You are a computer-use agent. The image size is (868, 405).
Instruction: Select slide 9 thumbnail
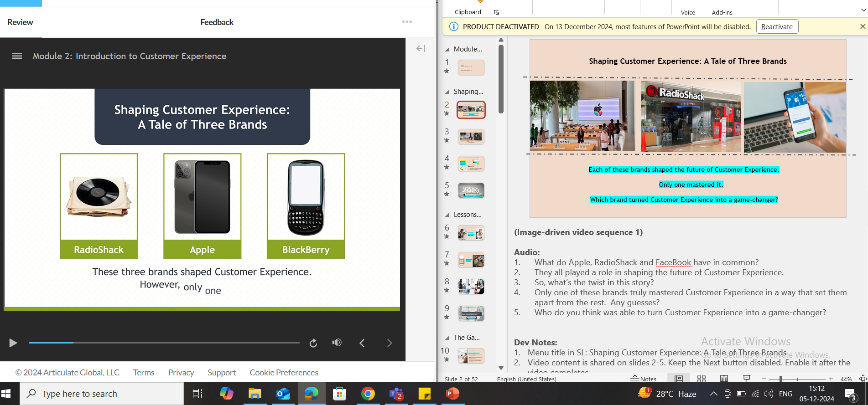coord(471,313)
